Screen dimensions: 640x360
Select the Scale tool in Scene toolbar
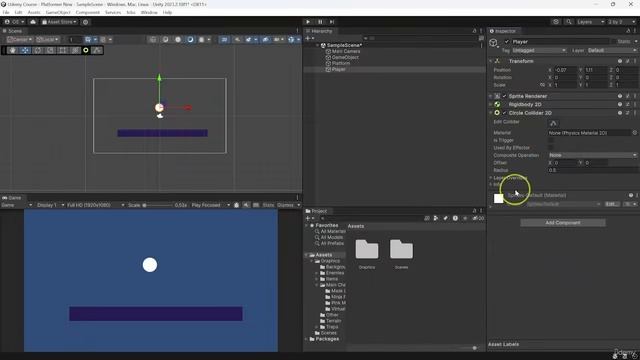click(x=50, y=50)
